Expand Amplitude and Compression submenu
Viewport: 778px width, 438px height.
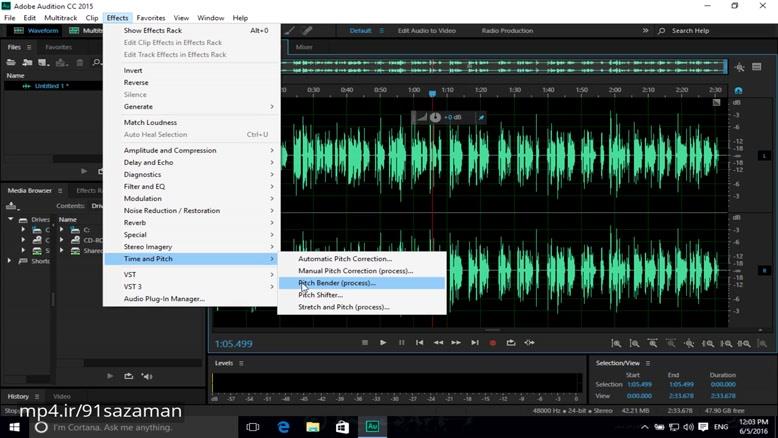click(x=192, y=150)
